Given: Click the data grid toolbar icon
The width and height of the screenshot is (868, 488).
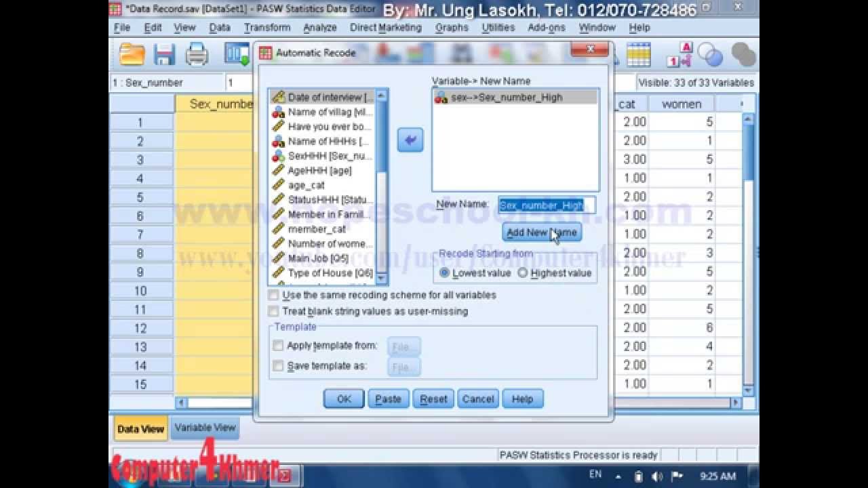Looking at the screenshot, I should click(639, 55).
